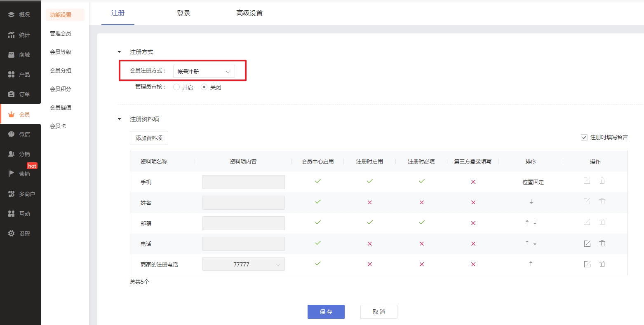Edit the 电话 row with pencil icon
644x325 pixels.
[587, 243]
